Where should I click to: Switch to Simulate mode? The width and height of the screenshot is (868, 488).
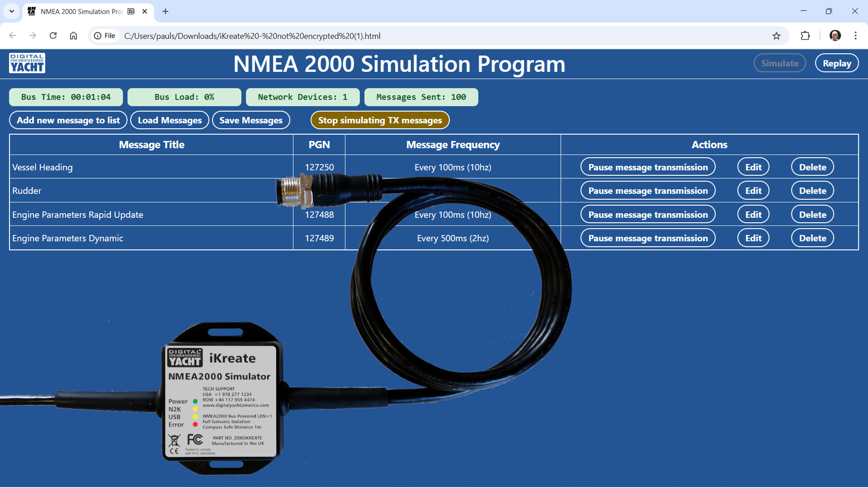779,63
